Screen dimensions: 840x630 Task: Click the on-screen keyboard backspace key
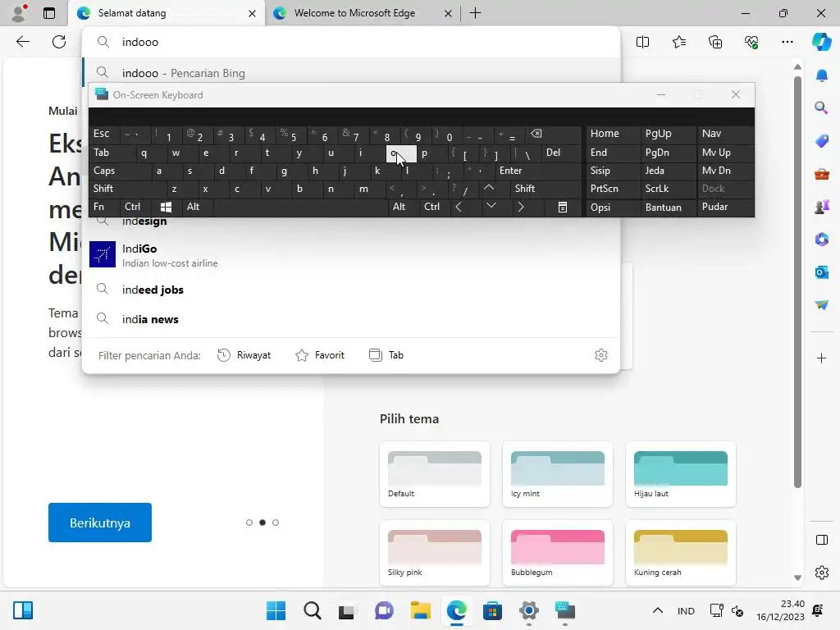pyautogui.click(x=536, y=134)
